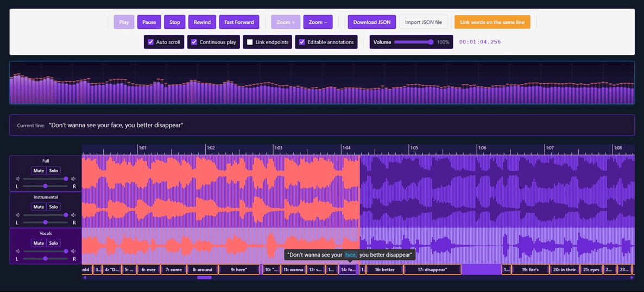Click the Full track volume slider
The height and width of the screenshot is (292, 644).
tap(45, 179)
